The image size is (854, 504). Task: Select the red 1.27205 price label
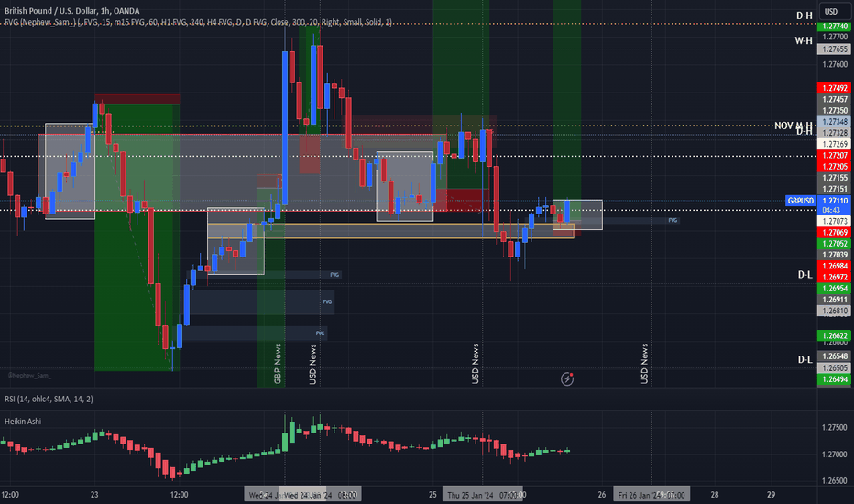click(835, 166)
